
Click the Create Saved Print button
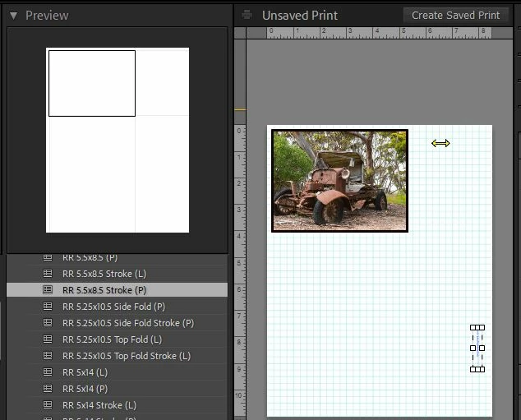[x=455, y=16]
